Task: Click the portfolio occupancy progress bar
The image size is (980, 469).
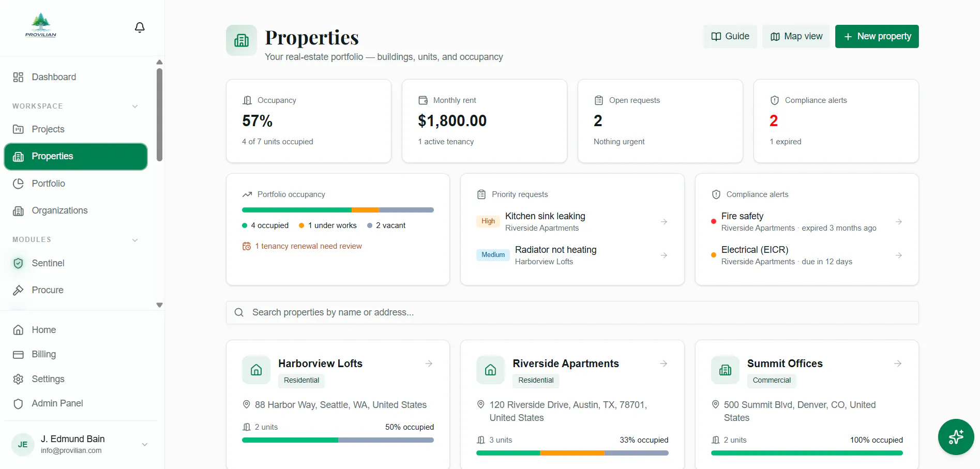Action: coord(338,210)
